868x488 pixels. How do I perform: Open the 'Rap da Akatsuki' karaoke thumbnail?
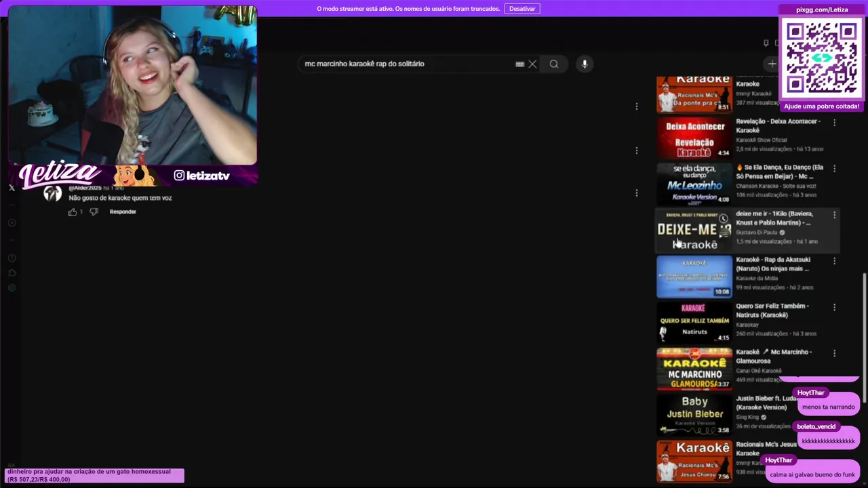(694, 277)
